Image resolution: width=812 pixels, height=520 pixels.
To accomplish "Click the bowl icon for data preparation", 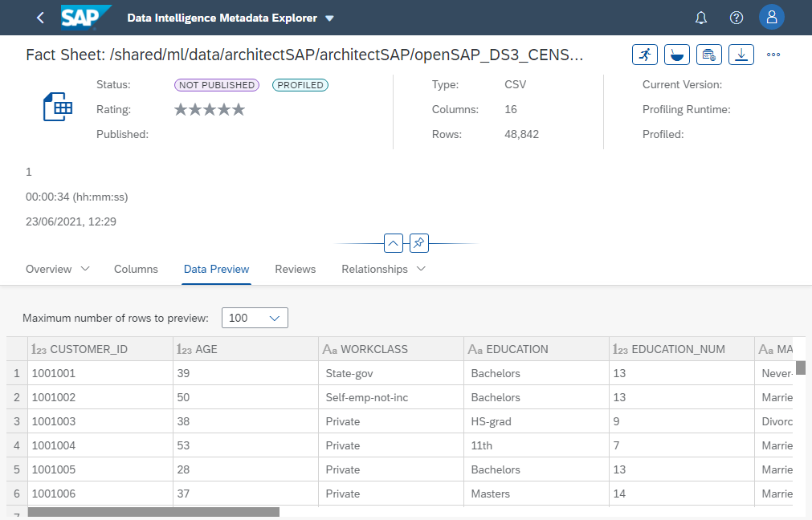I will pos(677,55).
